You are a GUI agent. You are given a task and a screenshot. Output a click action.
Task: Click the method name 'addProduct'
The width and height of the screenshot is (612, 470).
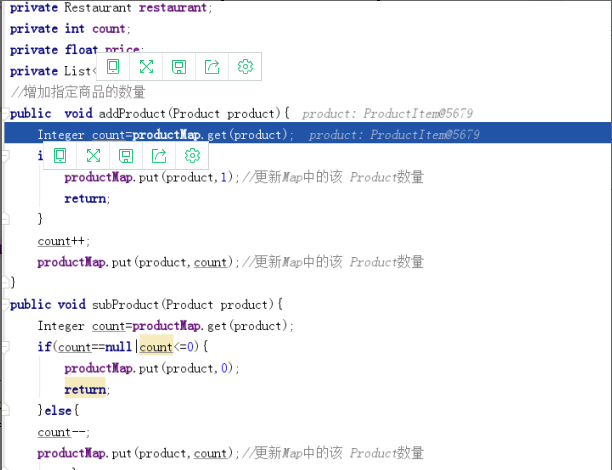(x=132, y=114)
